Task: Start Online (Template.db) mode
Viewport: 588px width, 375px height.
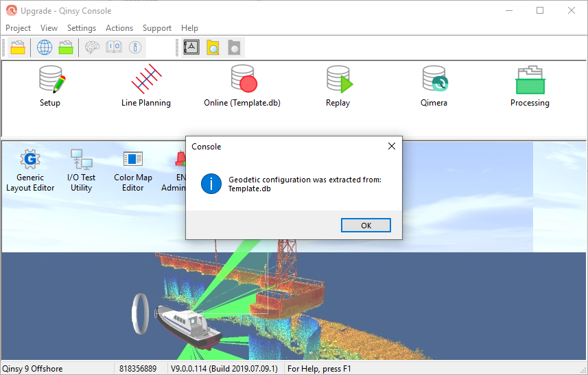Action: pyautogui.click(x=242, y=86)
